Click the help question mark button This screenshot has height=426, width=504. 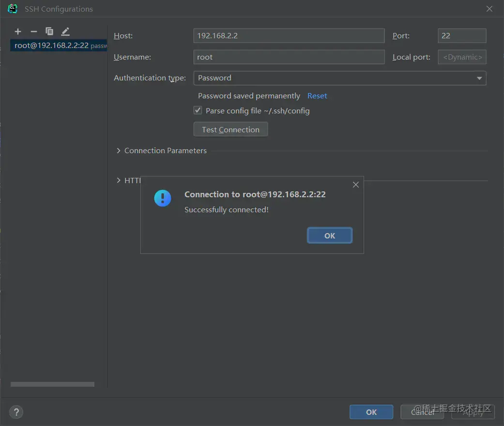pyautogui.click(x=16, y=412)
